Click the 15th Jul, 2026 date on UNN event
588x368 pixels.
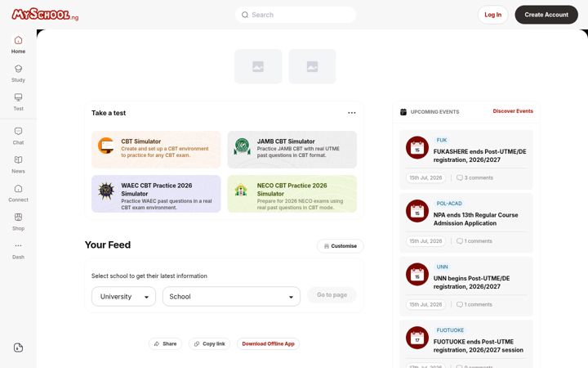[x=425, y=304]
